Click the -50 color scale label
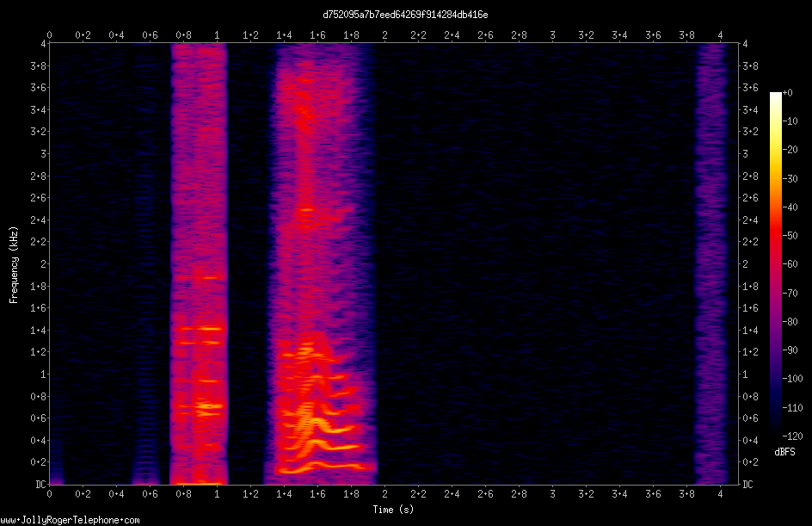The image size is (812, 526). [x=790, y=236]
